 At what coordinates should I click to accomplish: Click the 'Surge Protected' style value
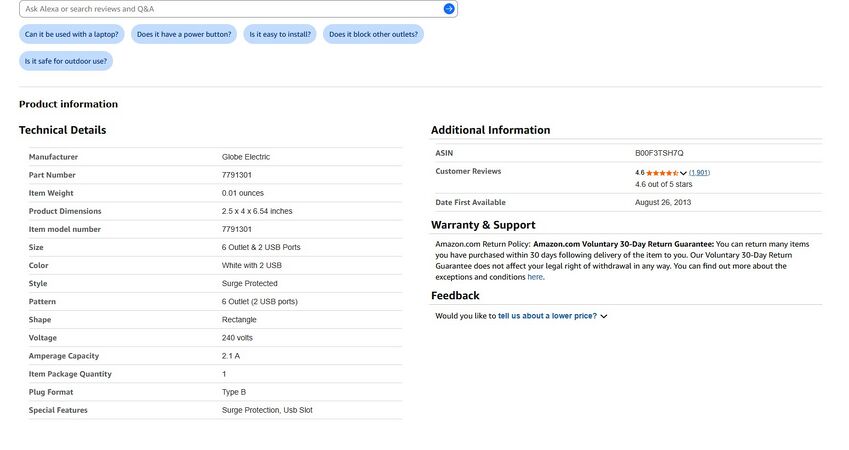coord(250,284)
